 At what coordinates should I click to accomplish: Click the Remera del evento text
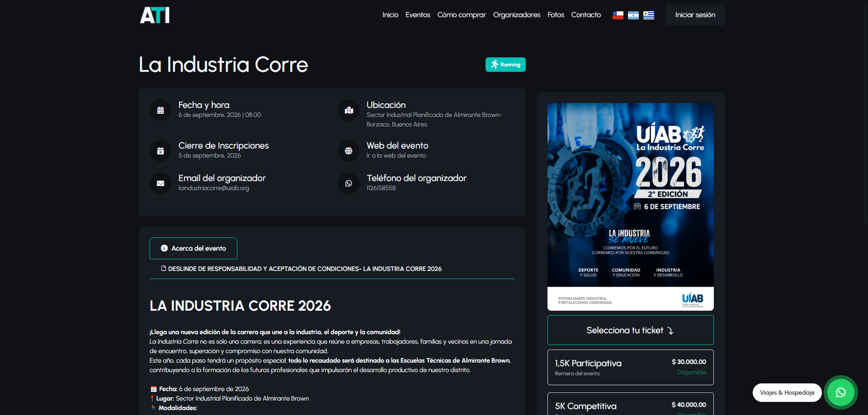pyautogui.click(x=577, y=373)
